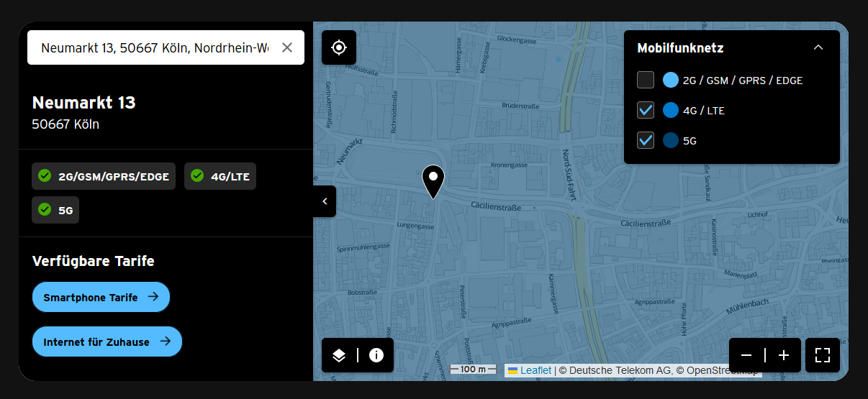This screenshot has height=399, width=868.
Task: Open Internet für Zuhause
Action: pos(107,341)
